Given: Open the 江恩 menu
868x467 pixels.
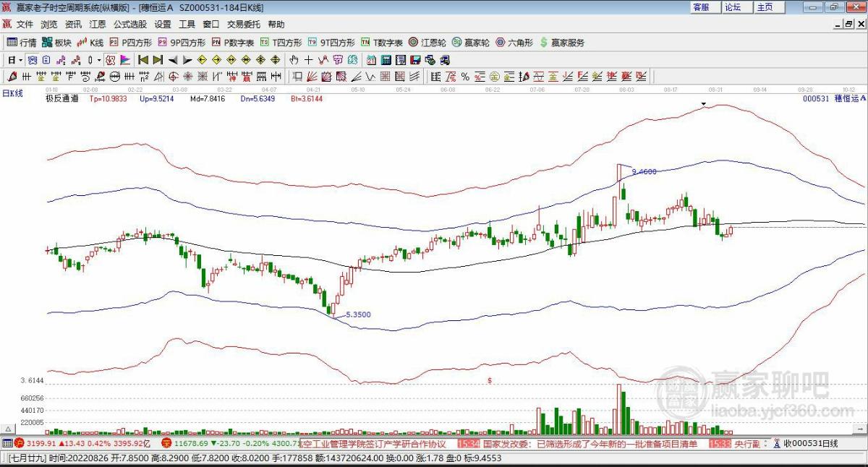Looking at the screenshot, I should (x=97, y=25).
